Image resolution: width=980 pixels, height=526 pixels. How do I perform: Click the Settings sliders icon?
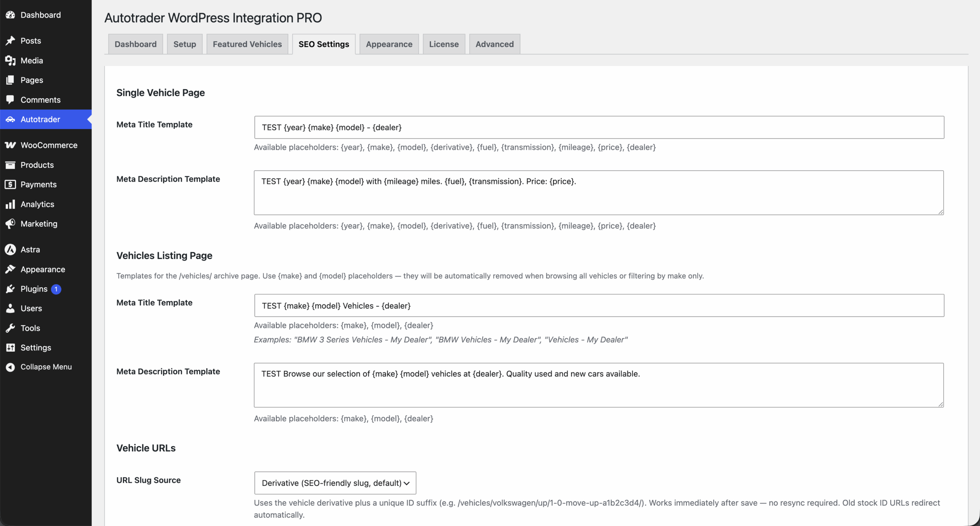(x=10, y=347)
